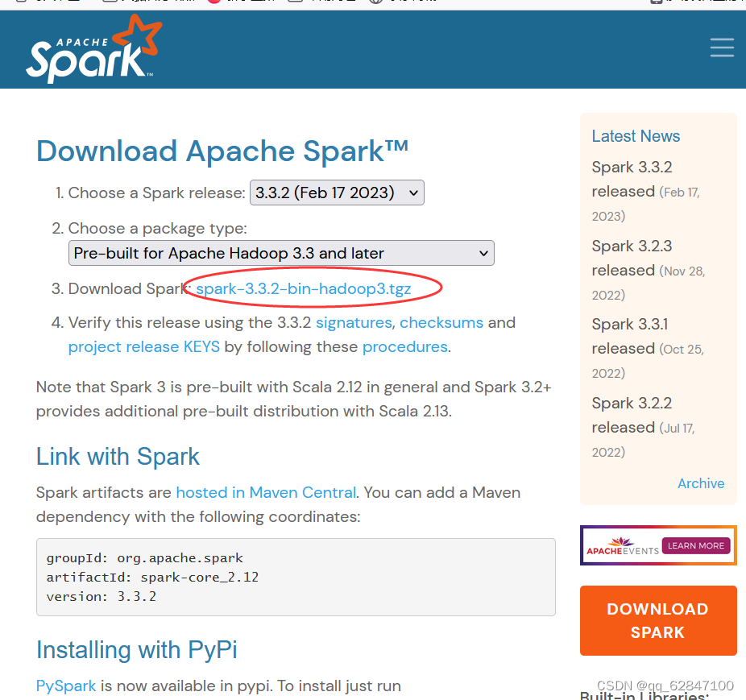This screenshot has width=746, height=700.
Task: Click the Link with Spark heading
Action: coord(118,457)
